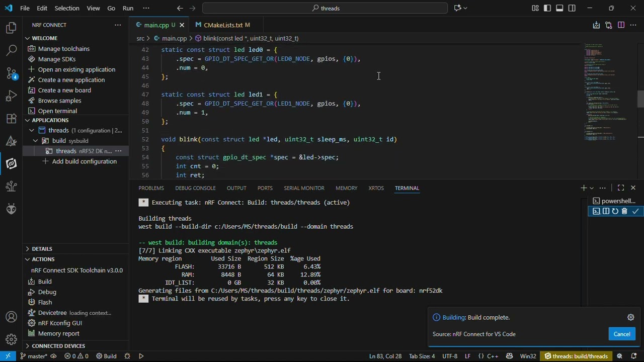
Task: Open the Selection menu
Action: pyautogui.click(x=66, y=8)
